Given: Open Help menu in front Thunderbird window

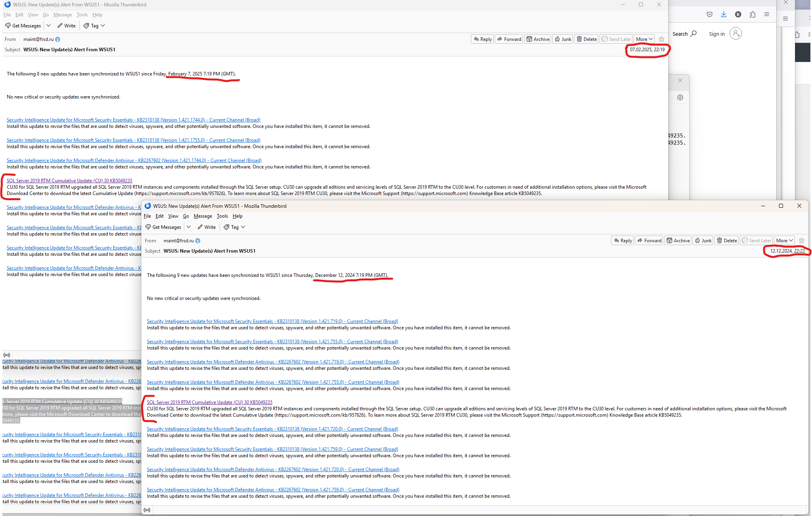Looking at the screenshot, I should click(237, 216).
